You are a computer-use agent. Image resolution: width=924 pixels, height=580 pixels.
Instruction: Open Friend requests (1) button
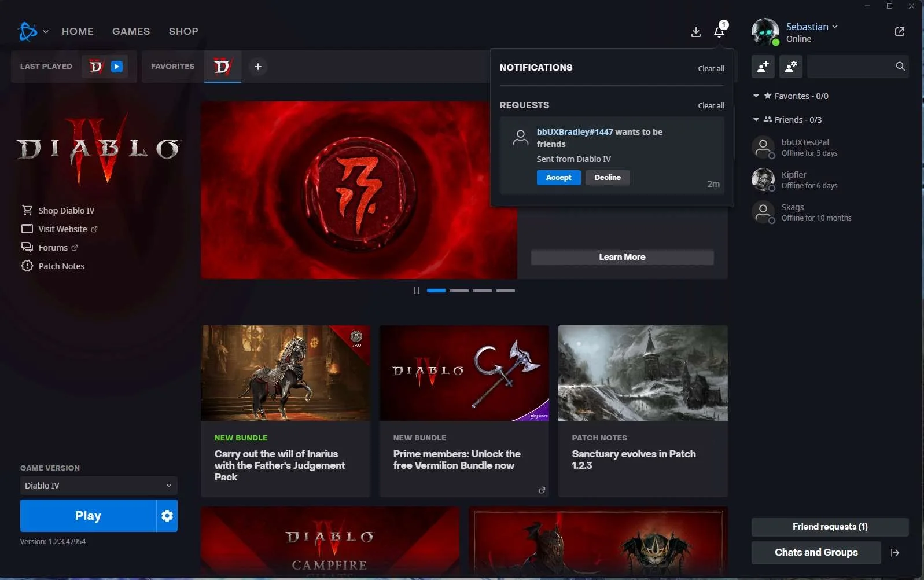tap(830, 527)
